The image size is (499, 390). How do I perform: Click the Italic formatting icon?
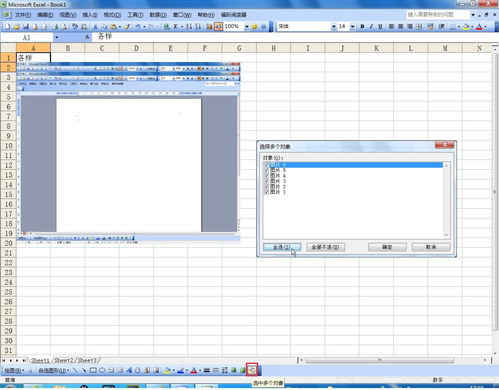371,27
